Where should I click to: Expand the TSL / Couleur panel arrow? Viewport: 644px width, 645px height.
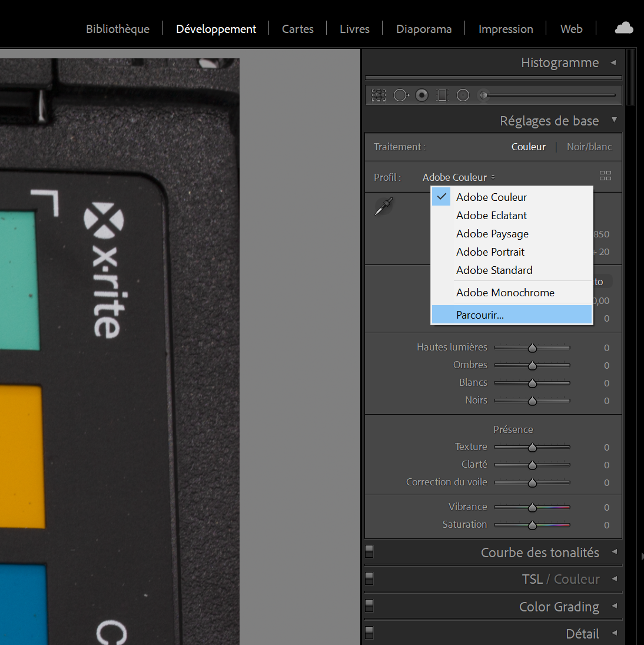pyautogui.click(x=615, y=579)
